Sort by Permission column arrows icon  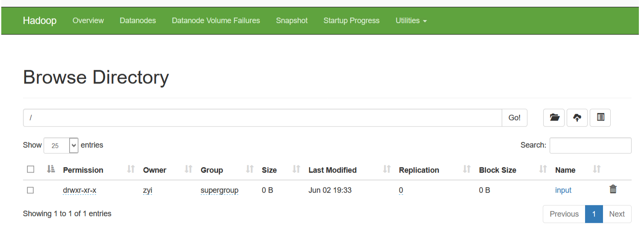131,170
